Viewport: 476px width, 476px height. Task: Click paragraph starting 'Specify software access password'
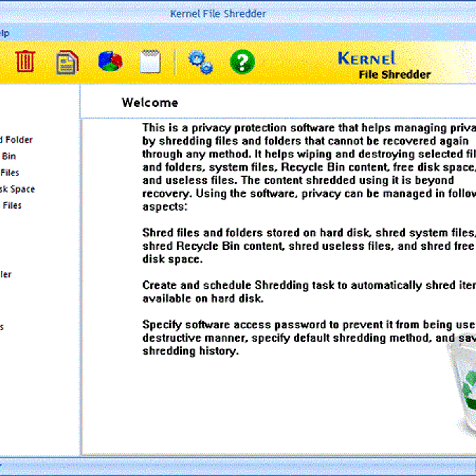(x=309, y=338)
